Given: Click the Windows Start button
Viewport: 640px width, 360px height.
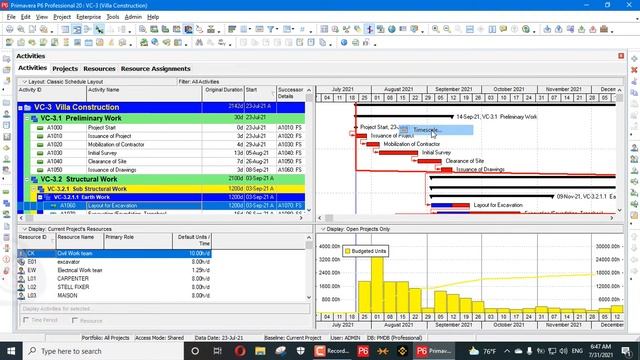Looking at the screenshot, I should click(11, 351).
